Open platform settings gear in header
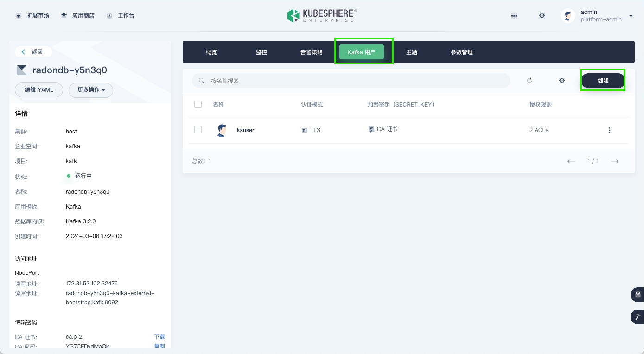The width and height of the screenshot is (644, 354). click(x=542, y=16)
